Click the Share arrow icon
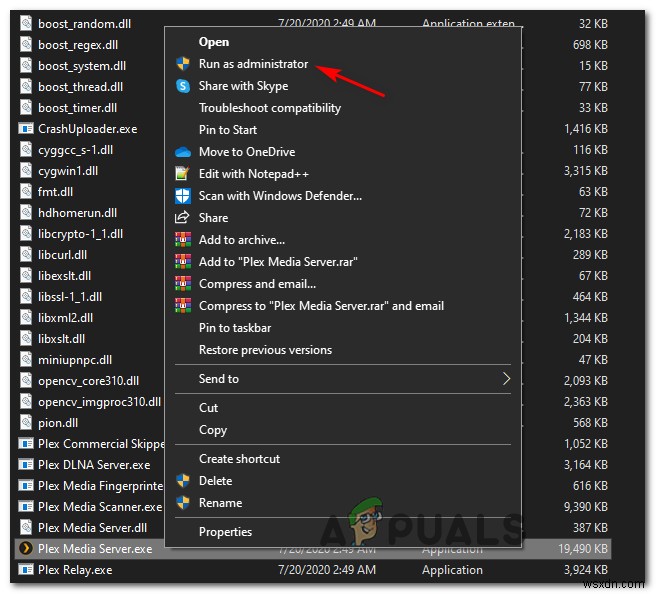This screenshot has height=594, width=656. [182, 218]
